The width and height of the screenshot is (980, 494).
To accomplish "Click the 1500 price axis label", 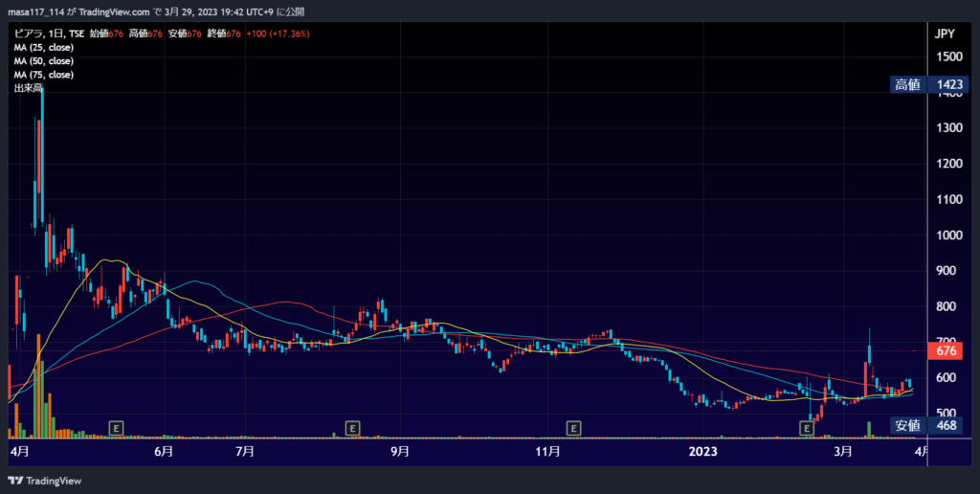I will click(x=948, y=56).
